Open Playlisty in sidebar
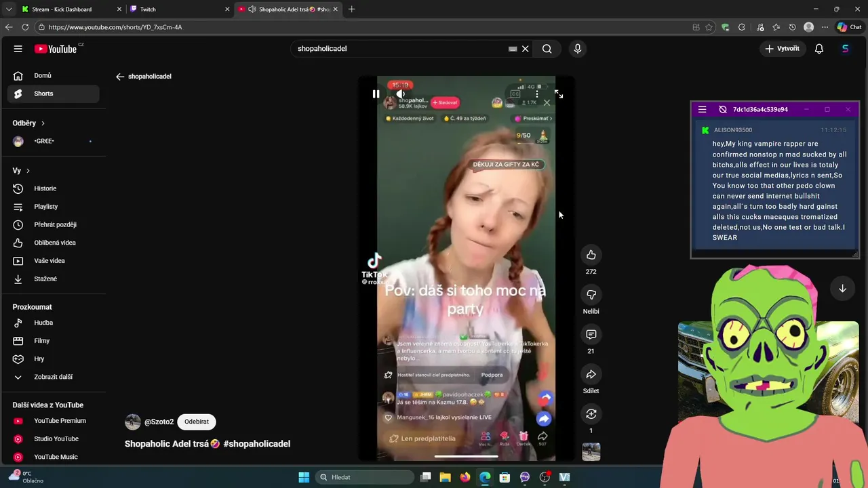Screen dimensions: 868x488 53,207
